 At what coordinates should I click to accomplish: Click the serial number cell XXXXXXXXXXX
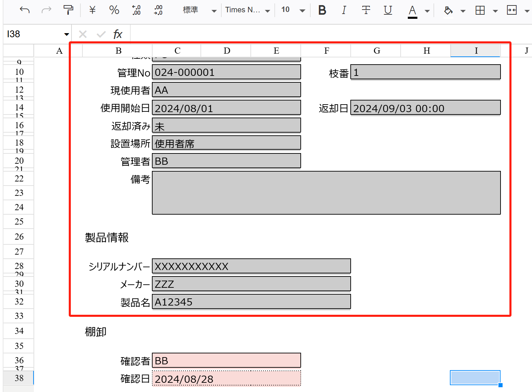(x=251, y=266)
